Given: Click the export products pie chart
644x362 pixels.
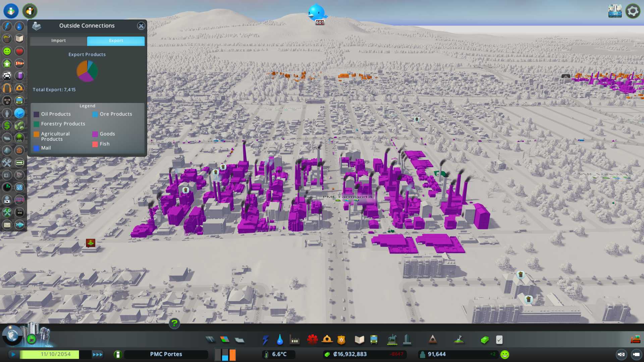Looking at the screenshot, I should [x=87, y=71].
